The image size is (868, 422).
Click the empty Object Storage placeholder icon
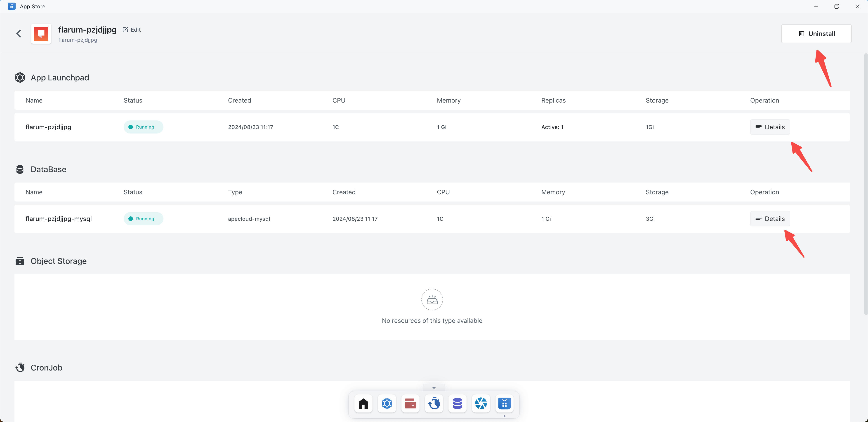click(x=432, y=299)
